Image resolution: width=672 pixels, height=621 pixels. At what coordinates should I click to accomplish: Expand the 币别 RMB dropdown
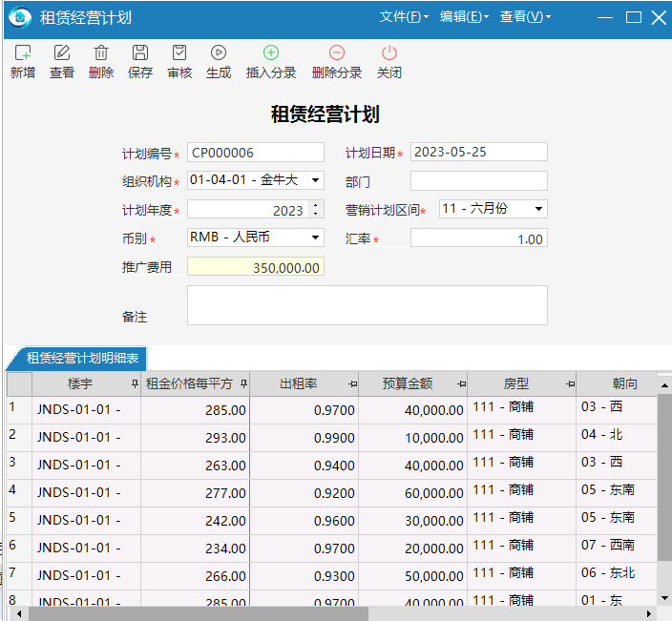pos(315,238)
